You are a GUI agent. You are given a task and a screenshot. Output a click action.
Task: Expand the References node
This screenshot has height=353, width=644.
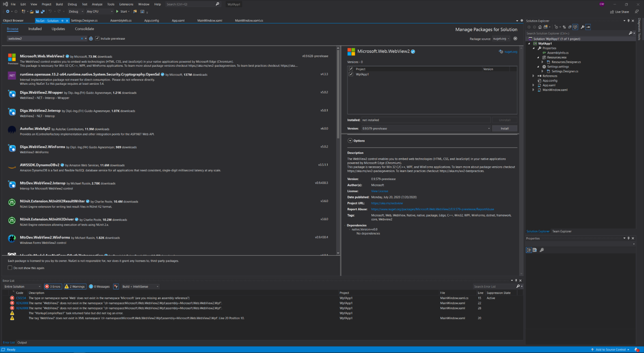point(534,76)
